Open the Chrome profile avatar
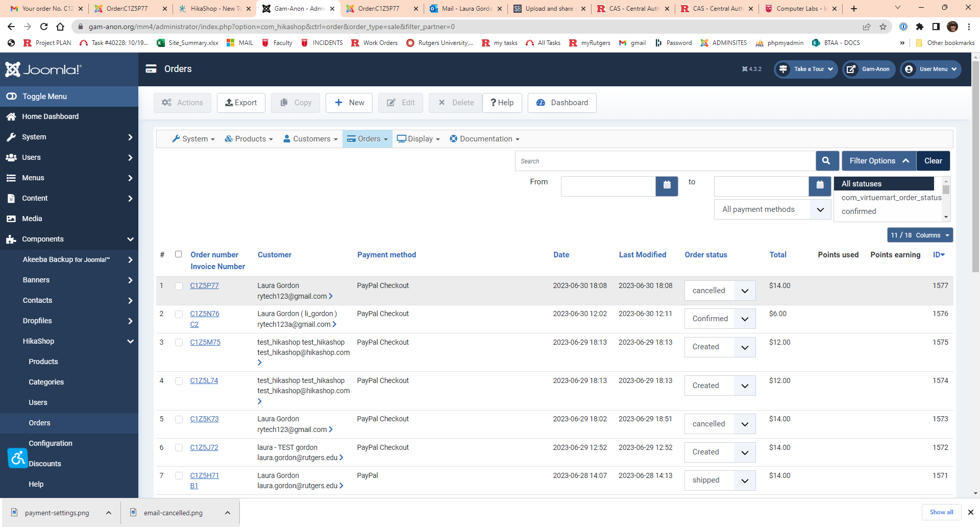980x527 pixels. click(952, 27)
